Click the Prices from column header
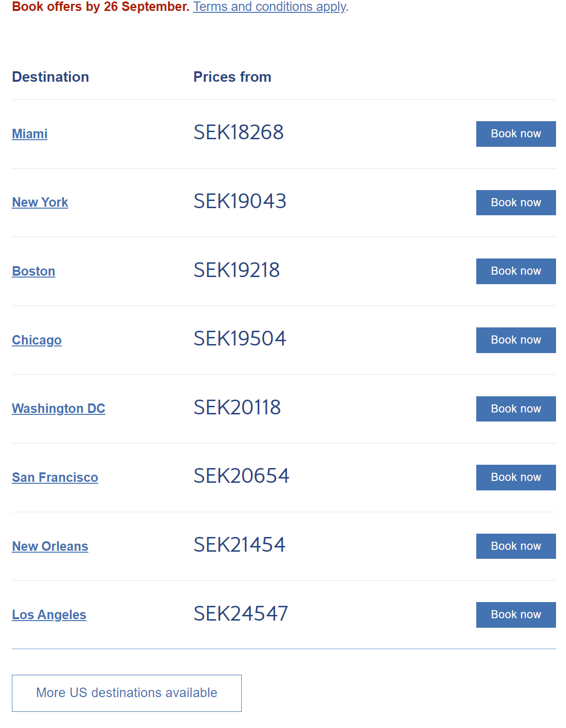 coord(232,77)
